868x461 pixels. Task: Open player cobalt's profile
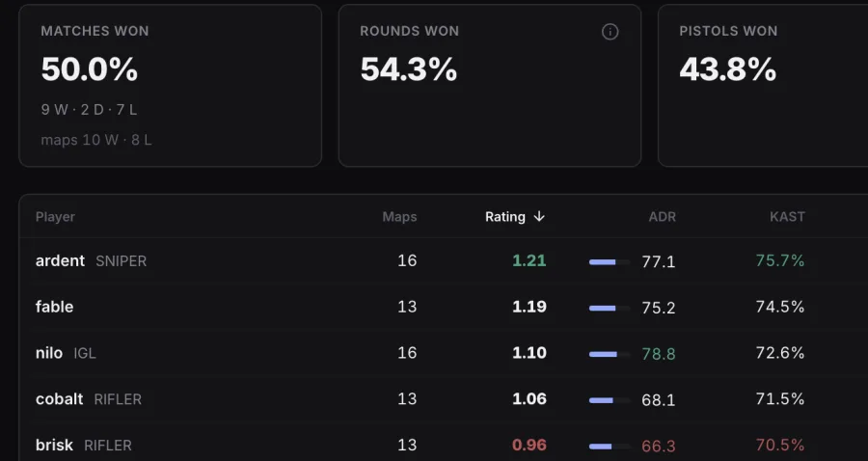click(x=59, y=399)
